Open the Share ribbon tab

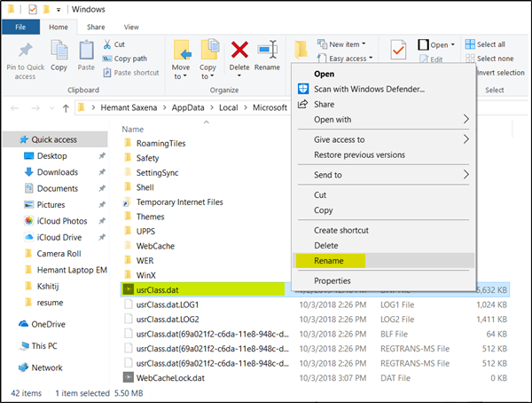pyautogui.click(x=96, y=28)
